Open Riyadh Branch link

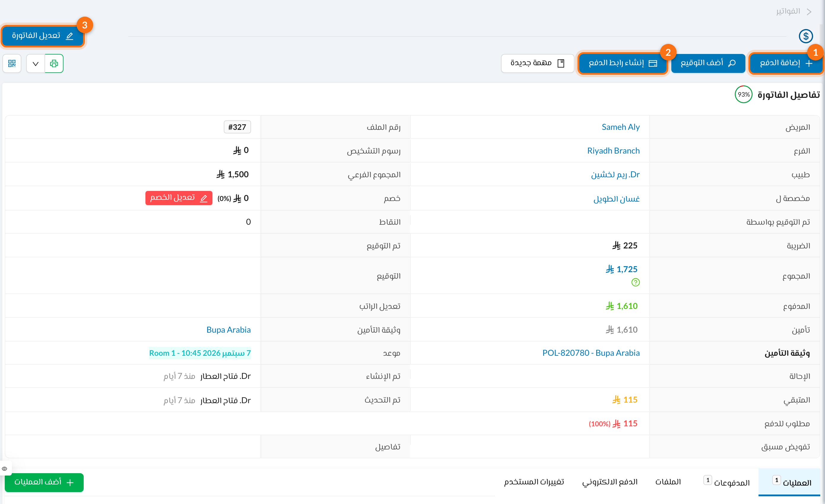click(x=613, y=151)
